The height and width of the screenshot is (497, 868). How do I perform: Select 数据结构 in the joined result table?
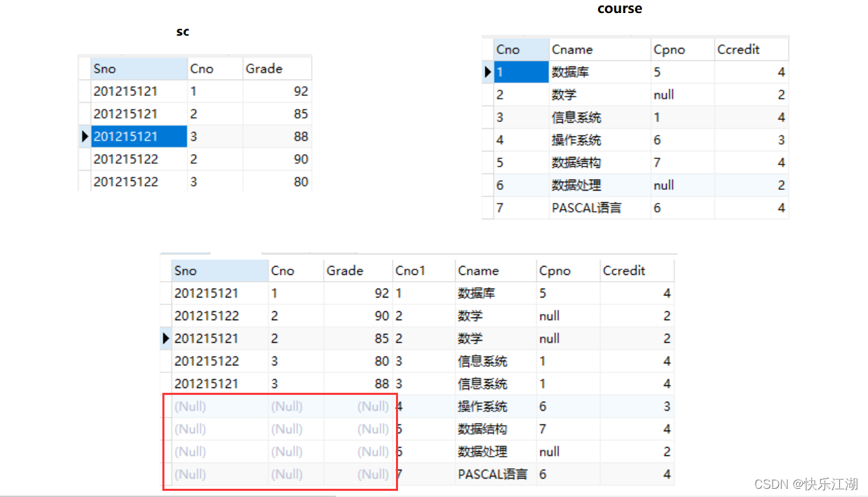495,429
